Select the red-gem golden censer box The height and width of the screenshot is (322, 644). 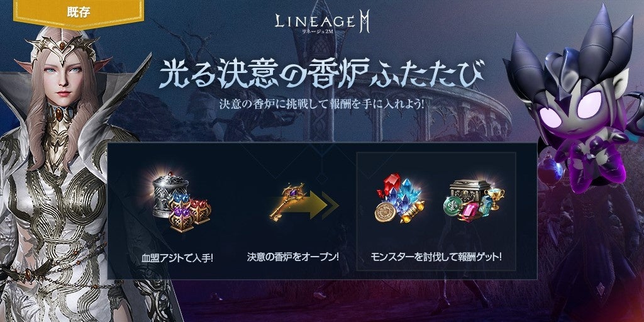[201, 211]
